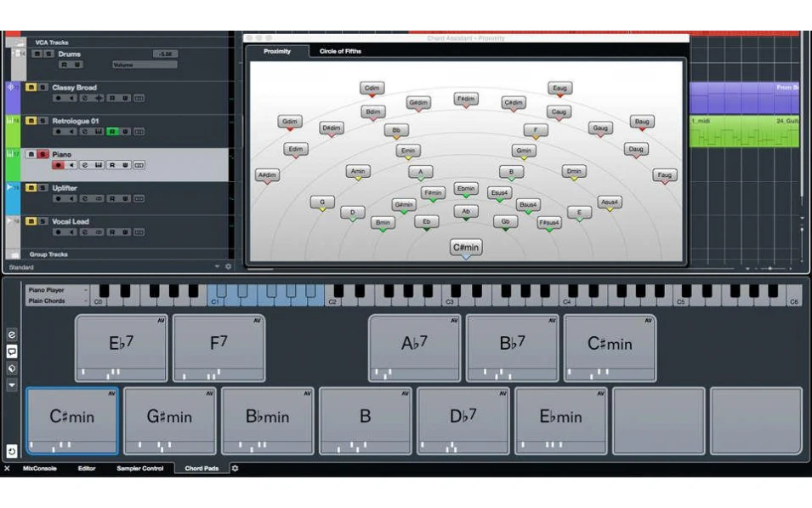Screen dimensions: 812x508
Task: Select the C#min chord in the Proximity view
Action: click(464, 247)
